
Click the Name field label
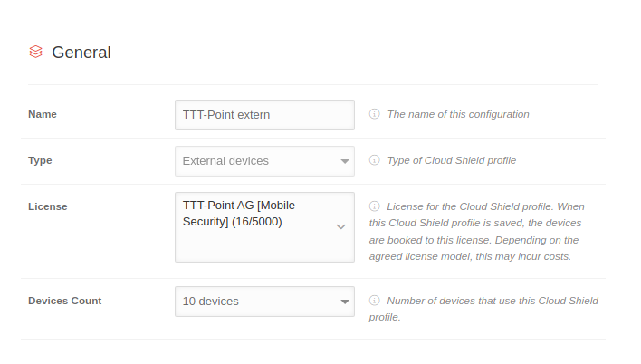pyautogui.click(x=43, y=114)
